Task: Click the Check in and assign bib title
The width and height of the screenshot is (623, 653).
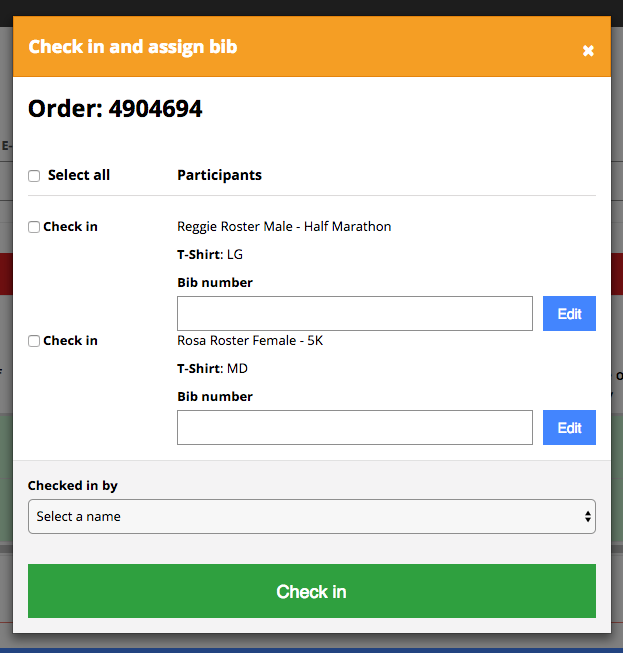Action: click(x=133, y=47)
